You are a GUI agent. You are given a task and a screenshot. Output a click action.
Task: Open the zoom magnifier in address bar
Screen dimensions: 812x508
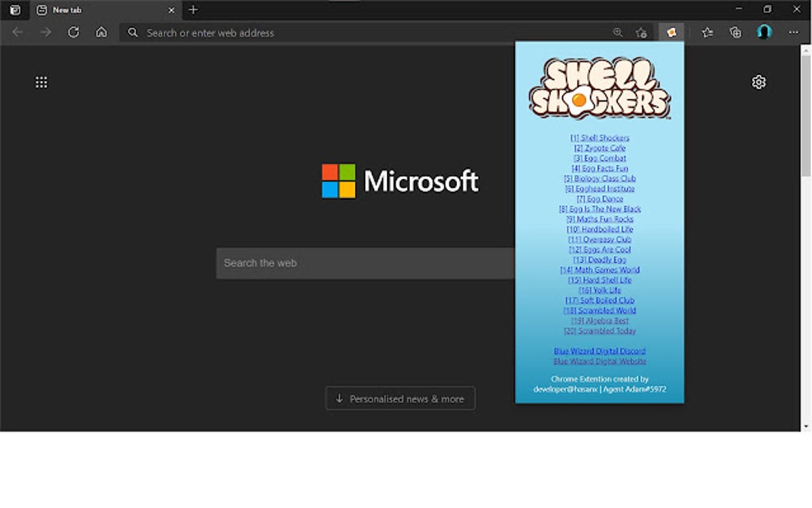click(x=618, y=33)
